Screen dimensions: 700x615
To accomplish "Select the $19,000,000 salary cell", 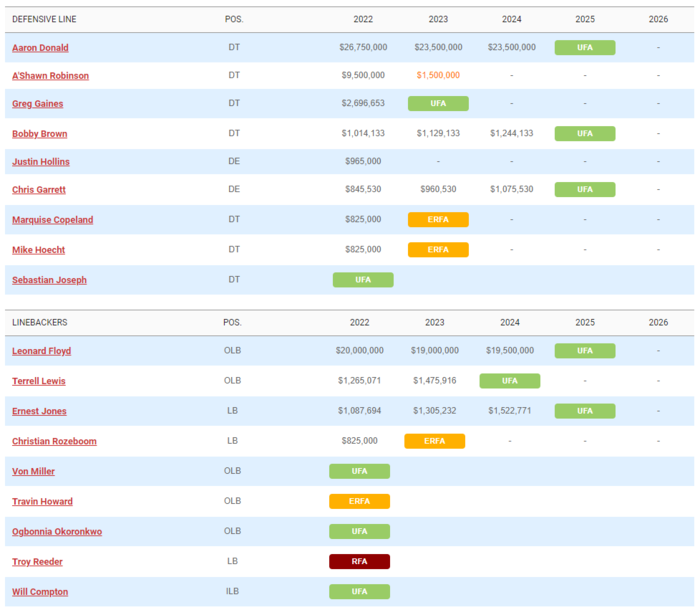I will pos(434,351).
